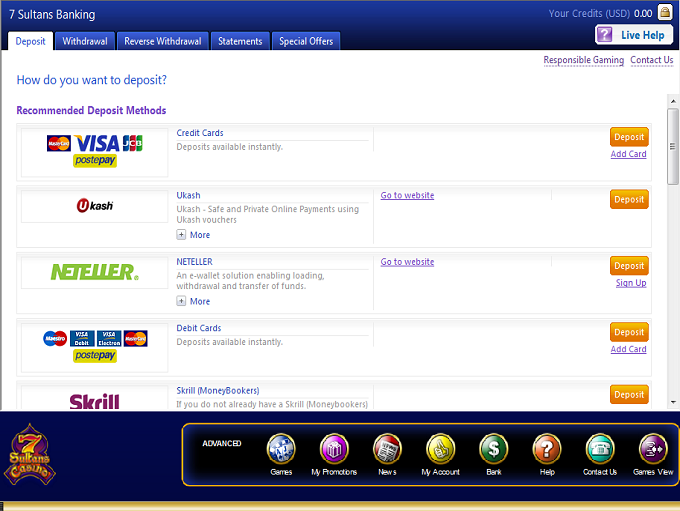Switch to the Withdrawal tab
This screenshot has width=680, height=511.
[x=85, y=41]
